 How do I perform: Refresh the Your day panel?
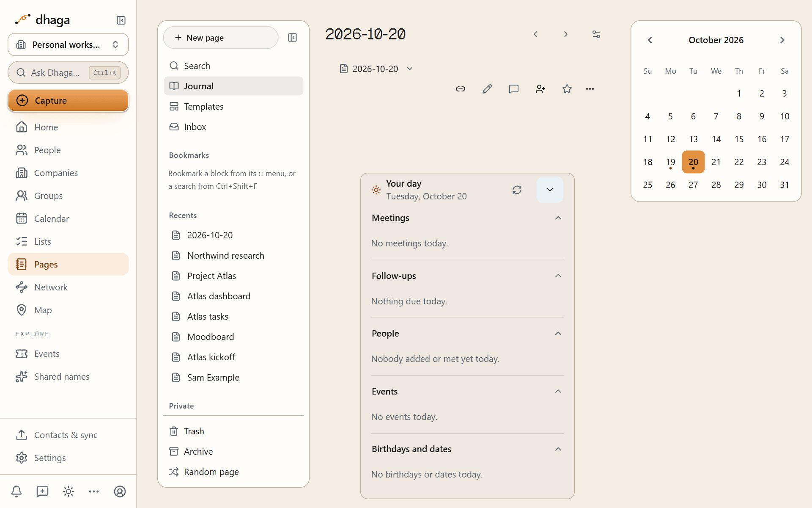tap(517, 190)
